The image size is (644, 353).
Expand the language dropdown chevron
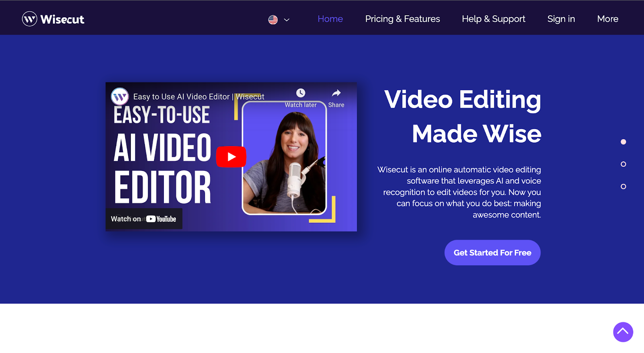pyautogui.click(x=287, y=20)
